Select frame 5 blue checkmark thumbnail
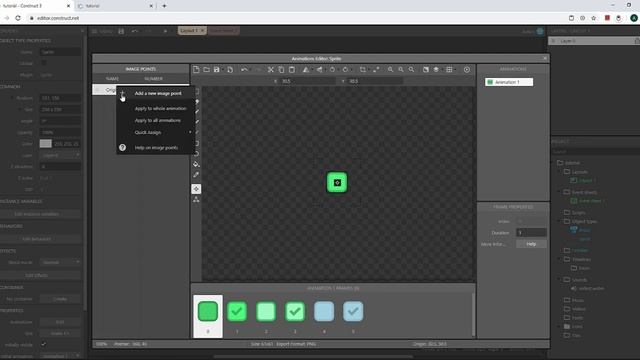Screen dimensions: 640x360 pos(353,311)
